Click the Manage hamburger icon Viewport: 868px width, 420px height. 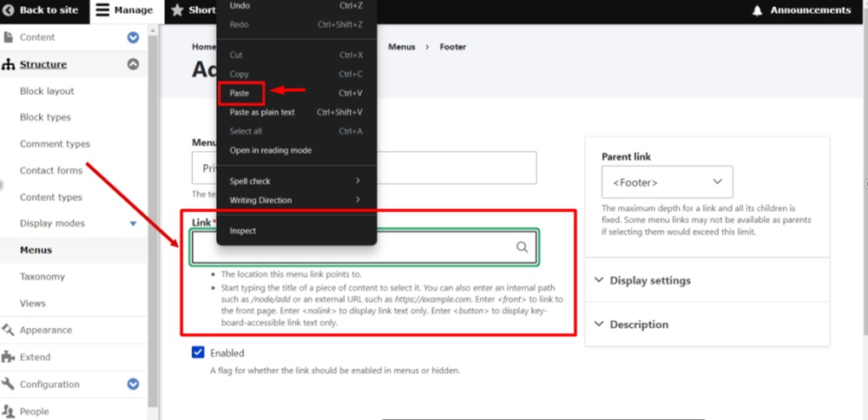pos(102,10)
